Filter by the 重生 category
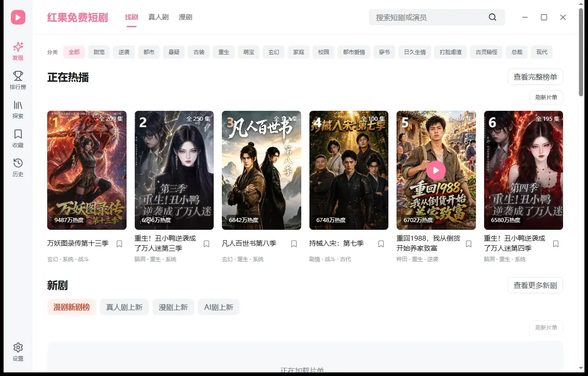The image size is (588, 376). [224, 52]
